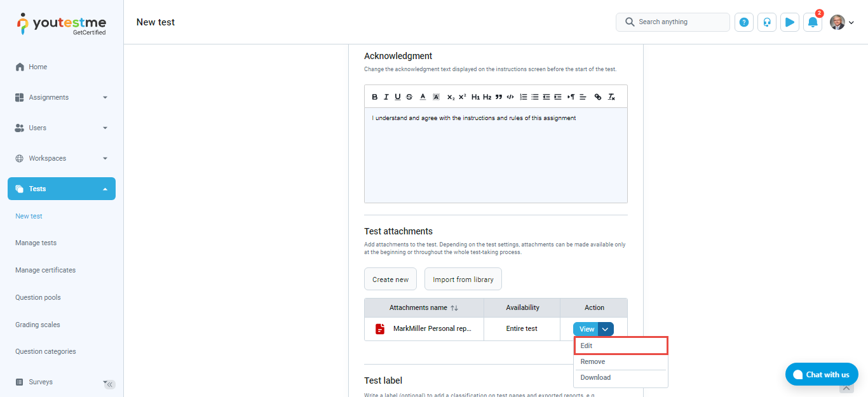The width and height of the screenshot is (868, 397).
Task: Underline text using the editor toolbar
Action: (x=398, y=97)
